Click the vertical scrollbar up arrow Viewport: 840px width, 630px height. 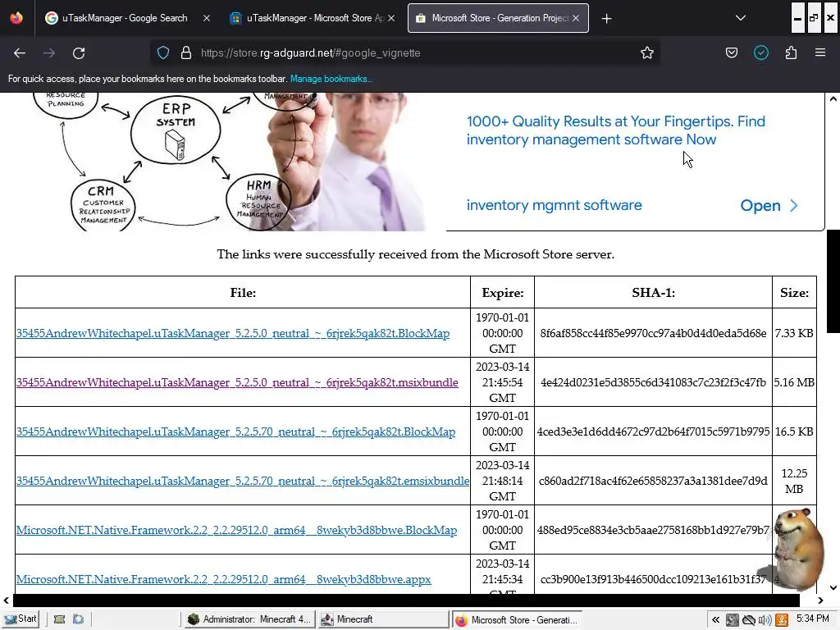pos(833,98)
